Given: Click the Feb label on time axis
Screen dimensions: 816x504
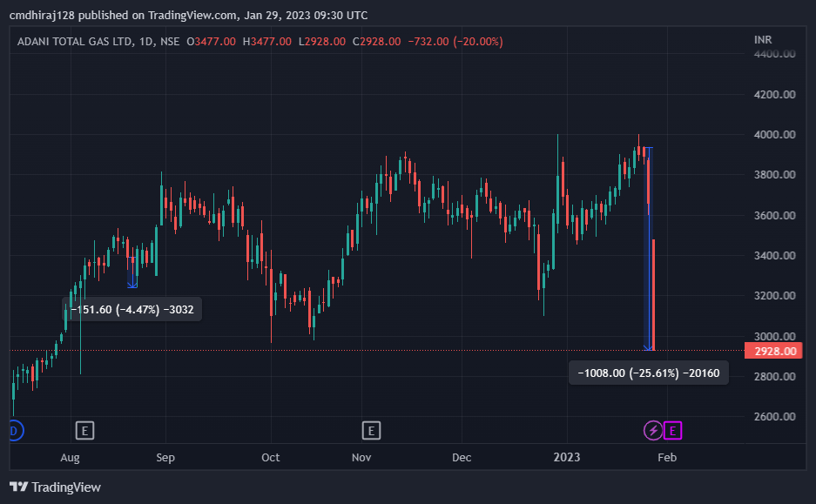Looking at the screenshot, I should point(667,457).
